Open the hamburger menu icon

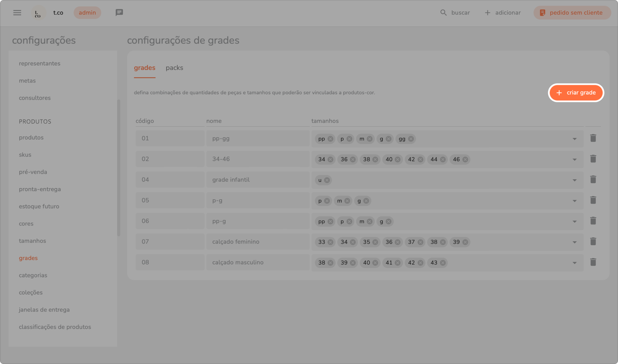(x=17, y=13)
